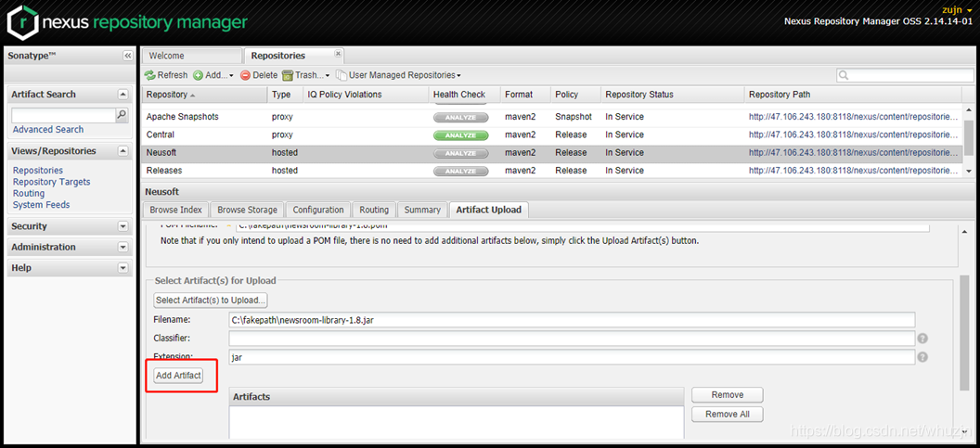Open System Feeds link
Image resolution: width=980 pixels, height=448 pixels.
click(x=41, y=205)
